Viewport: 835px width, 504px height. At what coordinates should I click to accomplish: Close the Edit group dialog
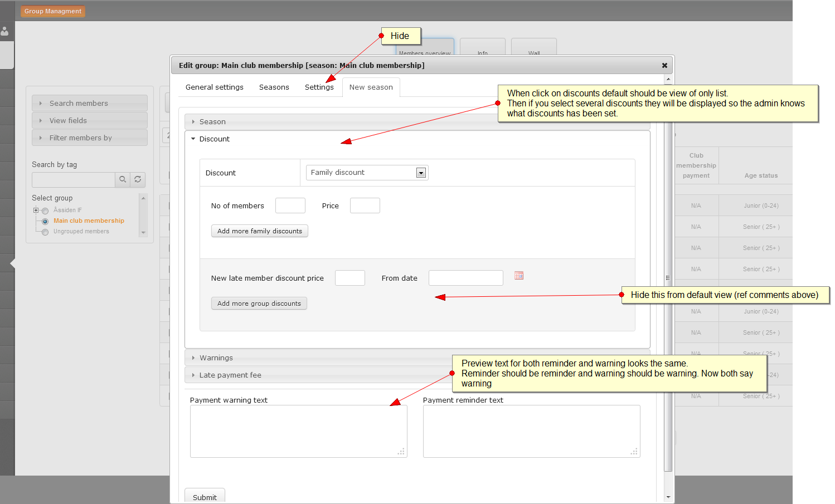point(664,65)
